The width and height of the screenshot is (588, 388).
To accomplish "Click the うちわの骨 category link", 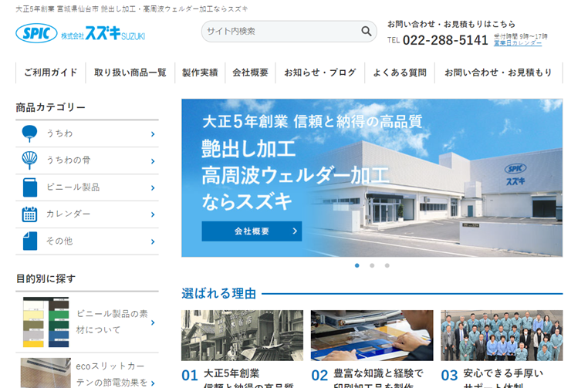I will click(x=68, y=160).
